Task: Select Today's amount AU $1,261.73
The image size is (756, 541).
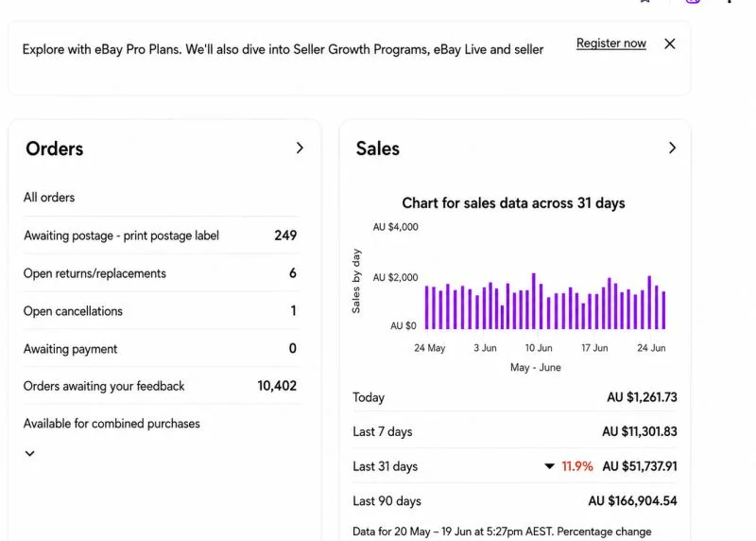Action: (x=642, y=397)
